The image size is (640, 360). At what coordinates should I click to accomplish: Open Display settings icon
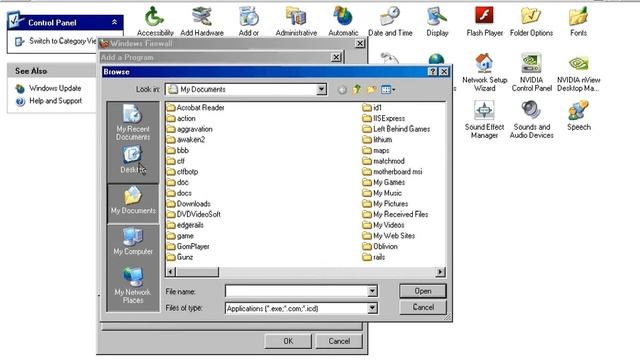tap(437, 21)
